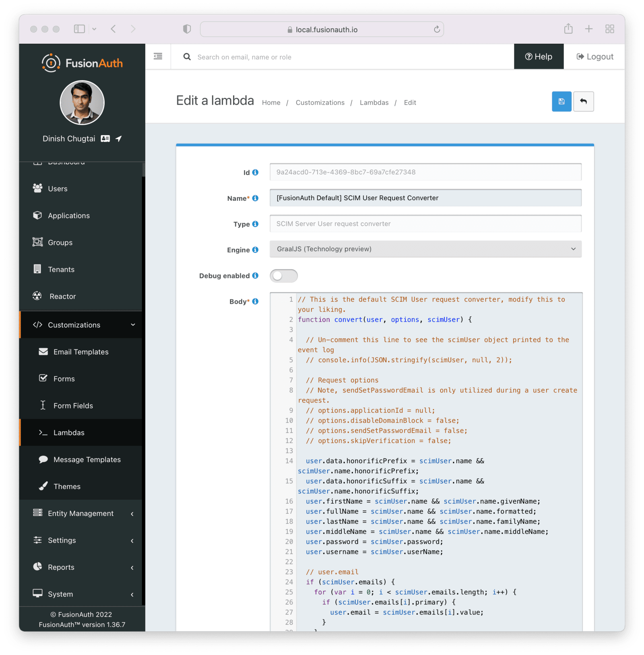This screenshot has height=655, width=644.
Task: Open Email Templates in the sidebar
Action: pyautogui.click(x=81, y=352)
